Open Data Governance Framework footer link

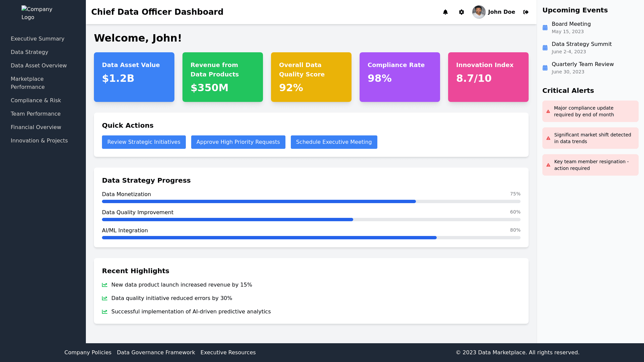pos(156,353)
